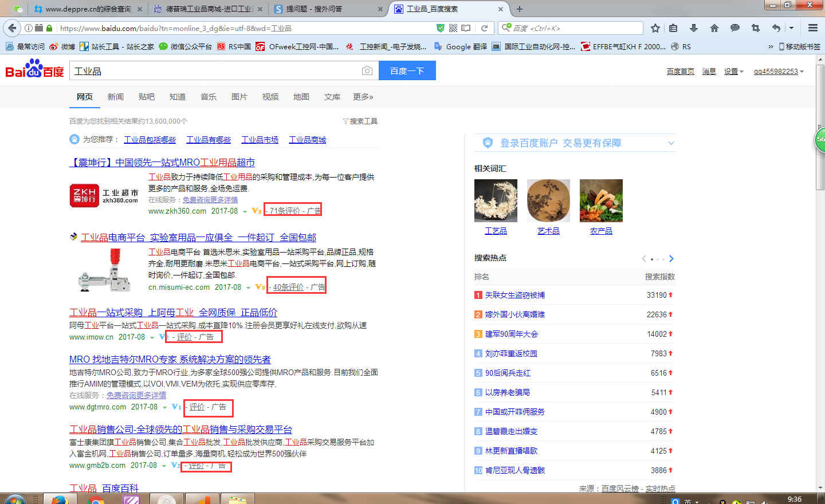Reload the page with the refresh button

point(484,28)
